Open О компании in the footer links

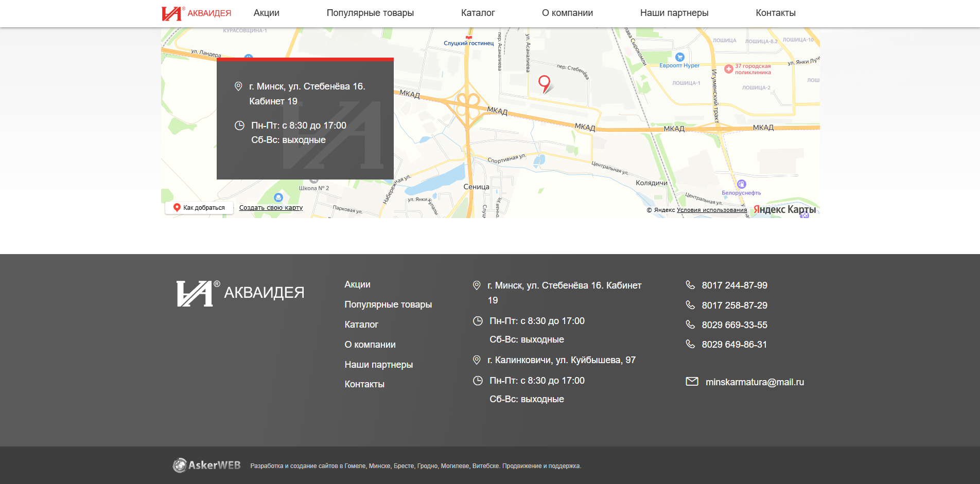click(x=370, y=345)
